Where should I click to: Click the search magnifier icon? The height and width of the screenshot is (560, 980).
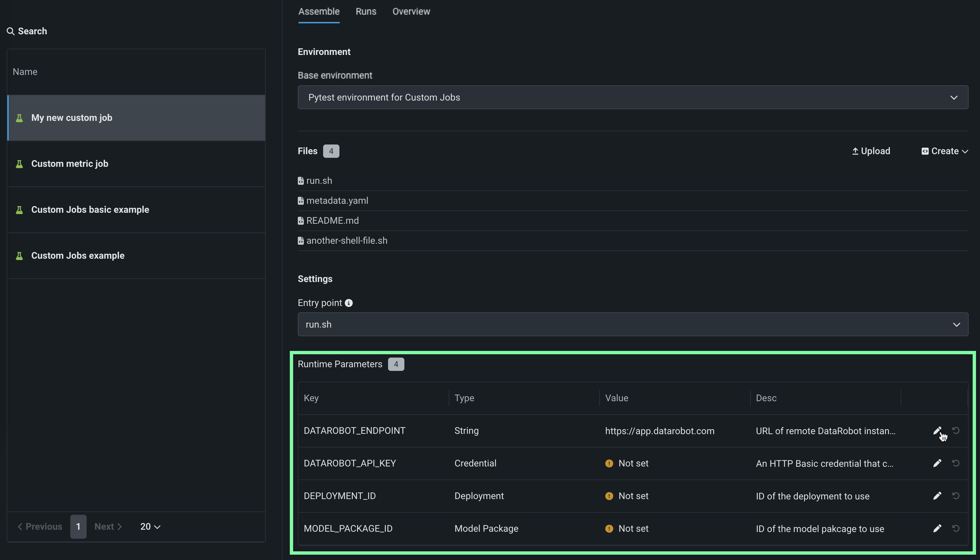(x=11, y=31)
